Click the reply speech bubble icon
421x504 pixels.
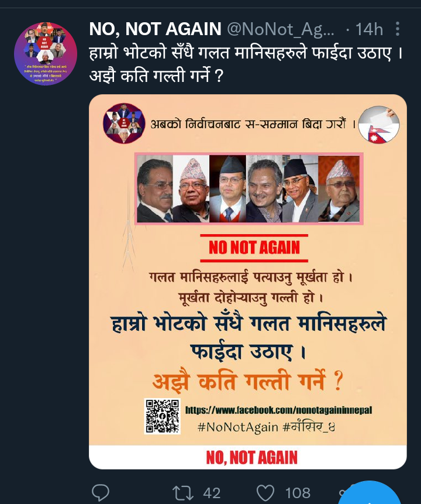tap(101, 492)
